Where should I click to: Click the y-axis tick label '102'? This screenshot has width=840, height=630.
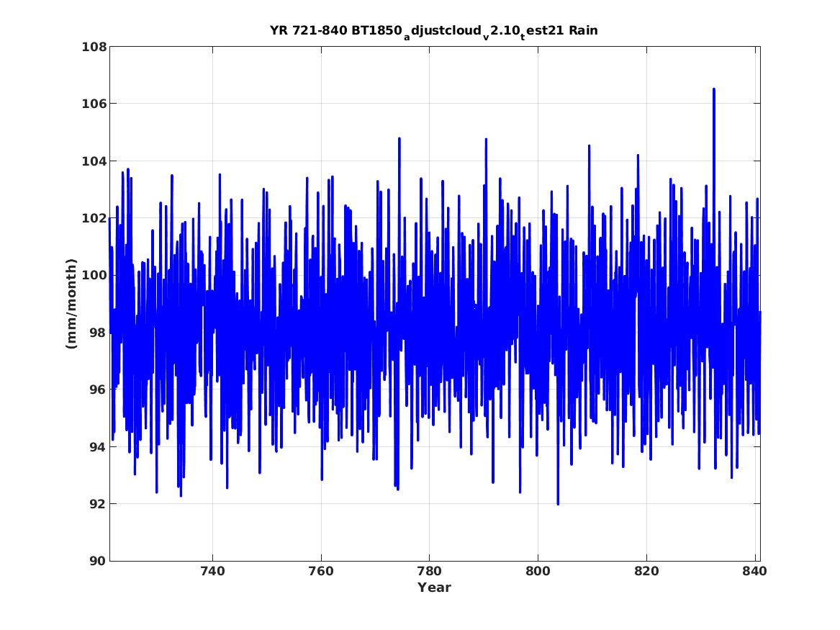point(94,219)
